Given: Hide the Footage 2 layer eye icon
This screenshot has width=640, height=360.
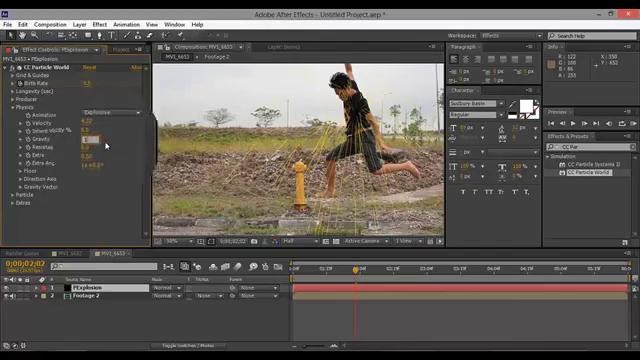Looking at the screenshot, I should pos(6,296).
